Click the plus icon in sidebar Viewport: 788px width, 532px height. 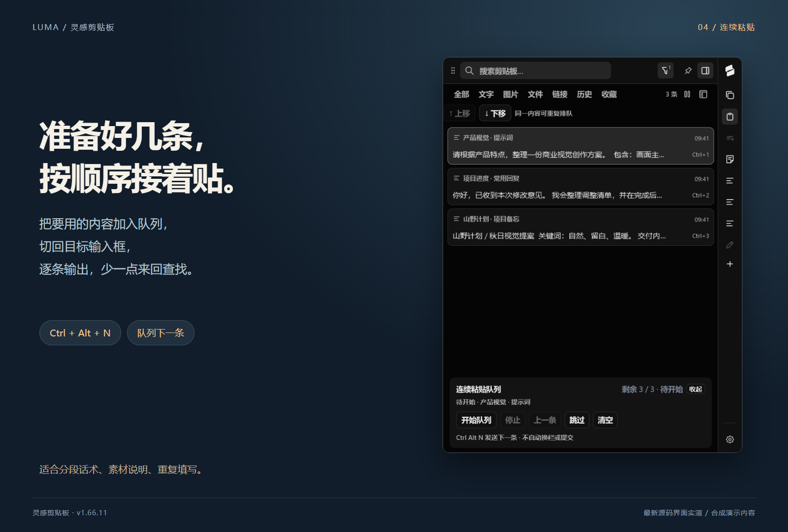tap(730, 264)
